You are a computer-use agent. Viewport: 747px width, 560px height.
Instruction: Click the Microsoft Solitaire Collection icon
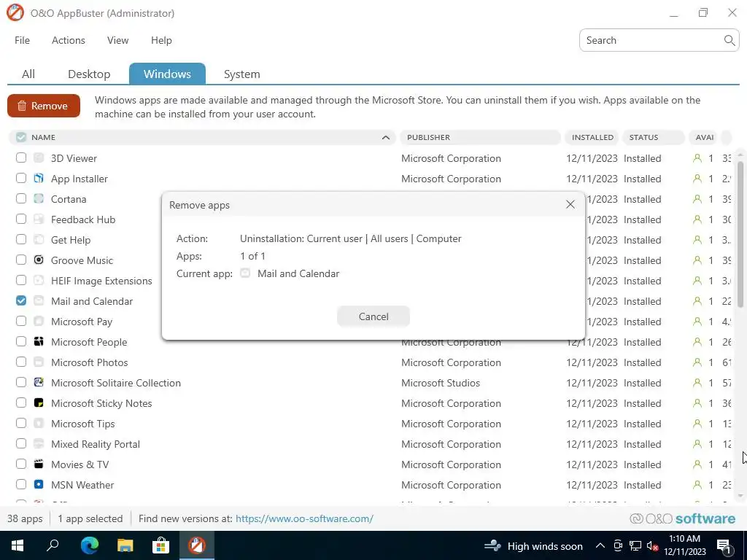click(x=39, y=382)
